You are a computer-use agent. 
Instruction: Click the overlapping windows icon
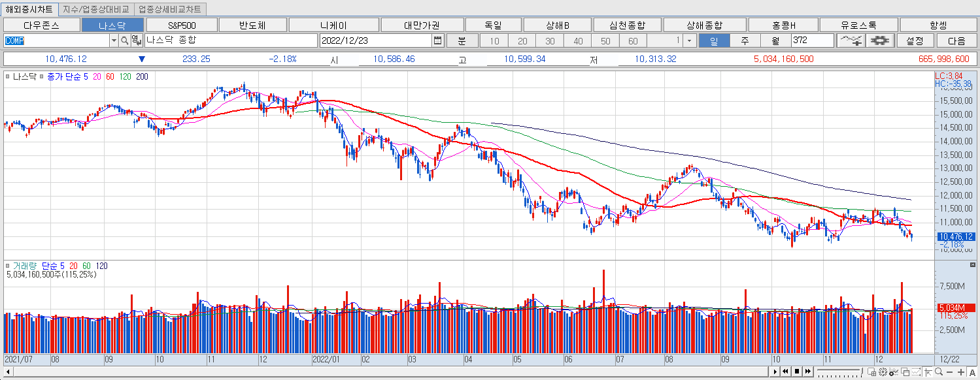905,372
